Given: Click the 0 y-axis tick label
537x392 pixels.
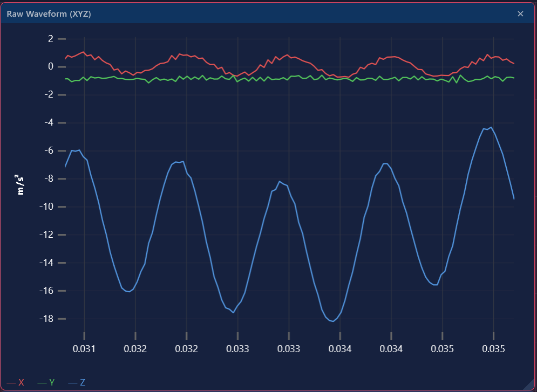Looking at the screenshot, I should (x=50, y=67).
